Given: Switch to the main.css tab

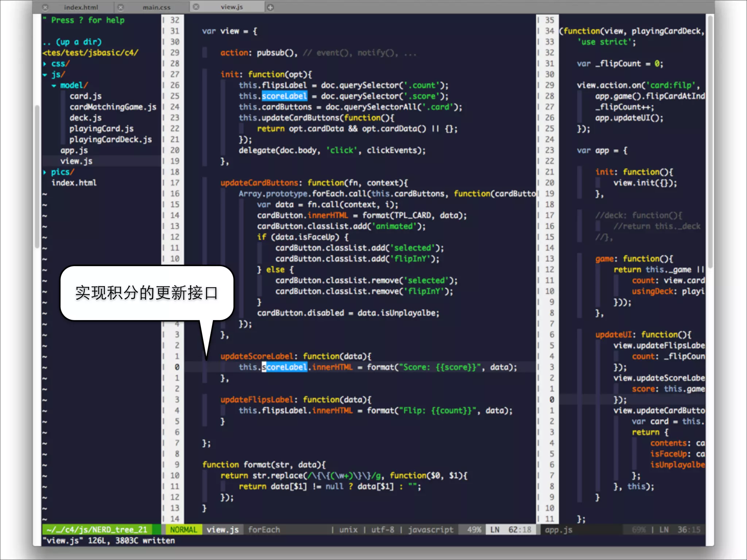Looking at the screenshot, I should [156, 7].
